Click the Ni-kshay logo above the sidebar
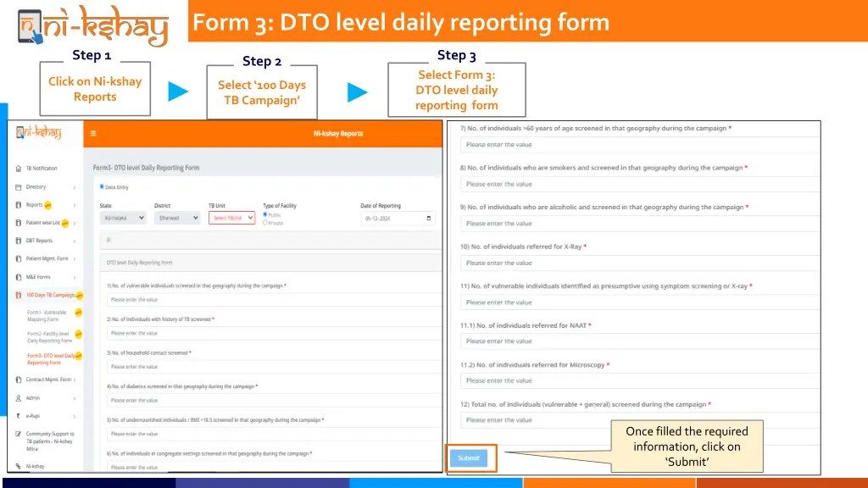 click(39, 133)
